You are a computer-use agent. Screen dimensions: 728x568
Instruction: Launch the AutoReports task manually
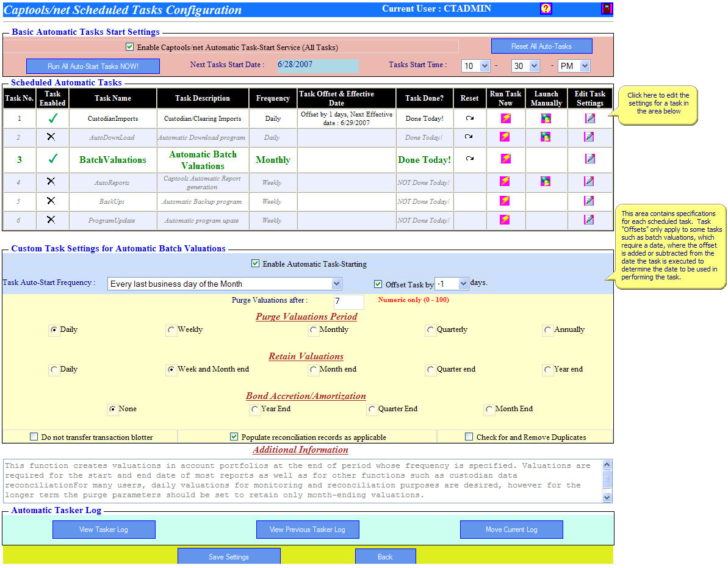coord(546,182)
